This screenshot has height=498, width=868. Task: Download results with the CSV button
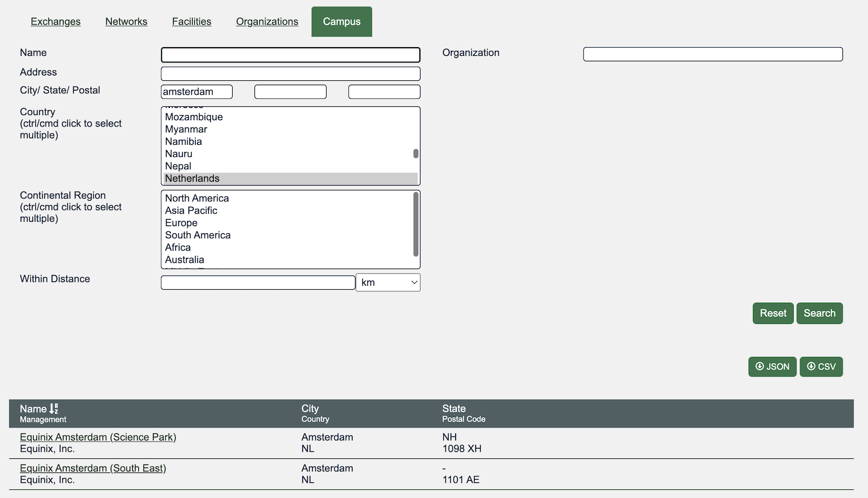pyautogui.click(x=821, y=367)
